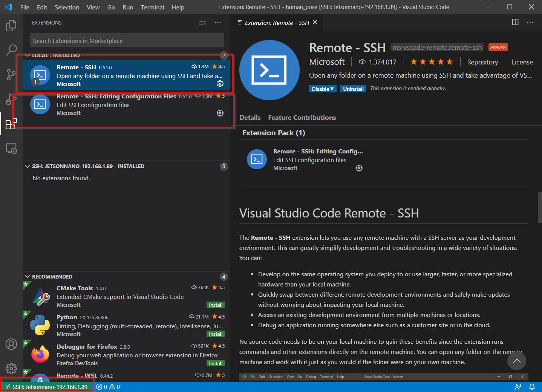
Task: Click the ms-vscode-remote.remote-ssh identifier
Action: (437, 47)
